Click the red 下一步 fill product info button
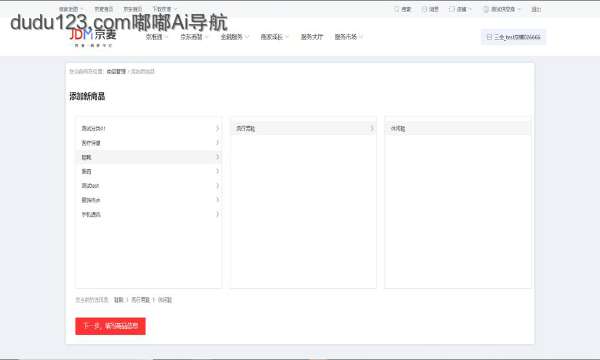This screenshot has height=360, width=600. pyautogui.click(x=110, y=326)
